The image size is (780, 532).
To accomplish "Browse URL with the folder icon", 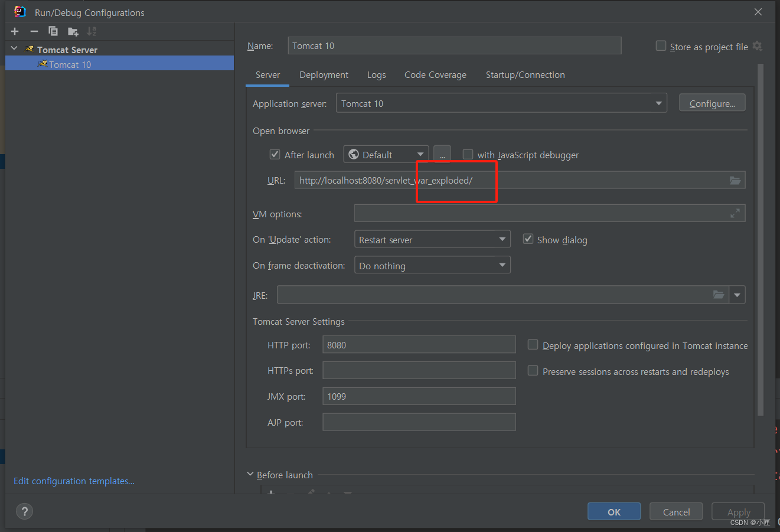I will [735, 180].
